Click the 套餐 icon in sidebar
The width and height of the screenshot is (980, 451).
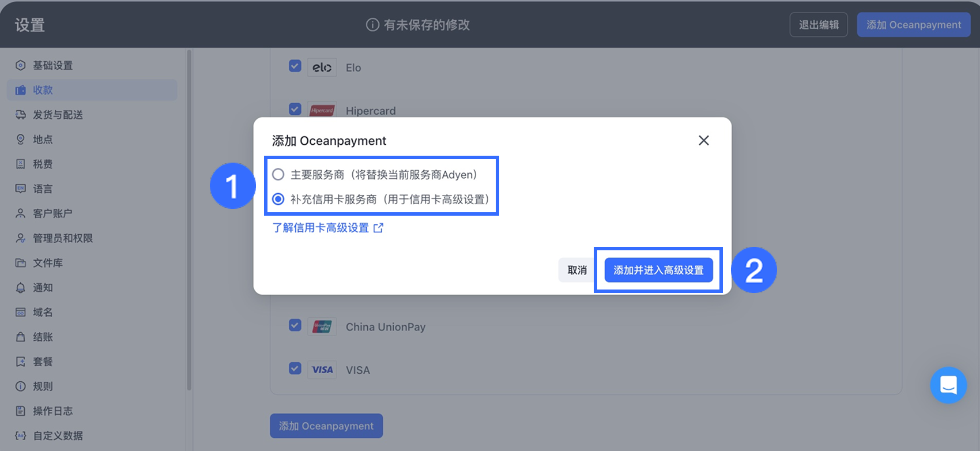tap(21, 362)
